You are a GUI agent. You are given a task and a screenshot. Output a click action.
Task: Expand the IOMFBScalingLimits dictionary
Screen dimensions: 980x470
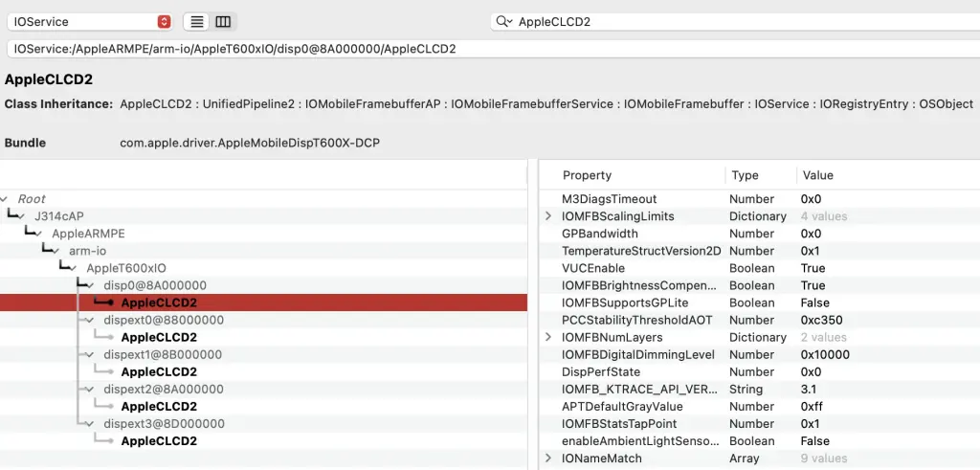coord(548,216)
